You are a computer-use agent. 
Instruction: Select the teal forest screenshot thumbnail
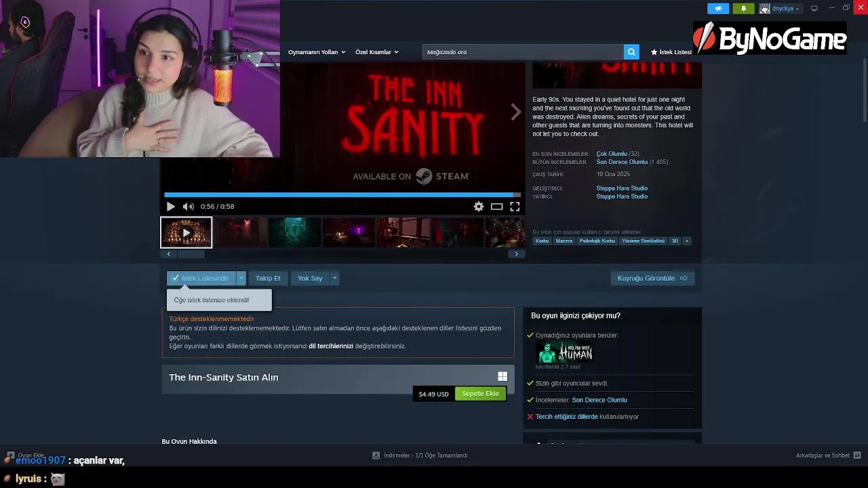click(294, 232)
